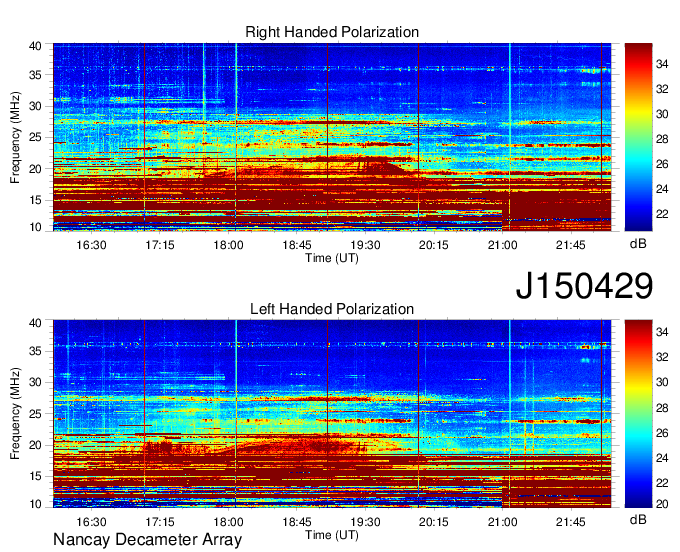Click the 10 MHz tick of Left Handed plot

35,504
